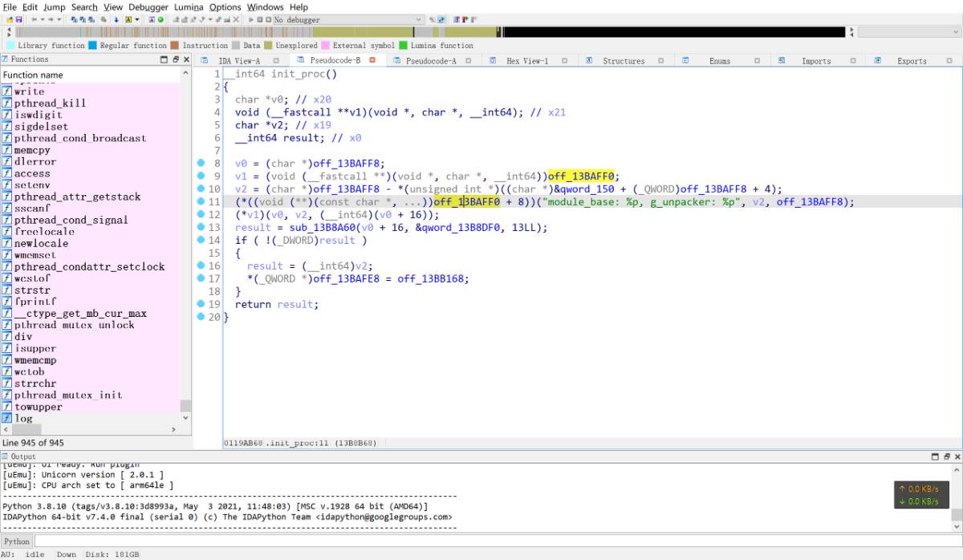Click the Functions list horizontal scroll-right arrow
The width and height of the screenshot is (963, 560).
173,429
